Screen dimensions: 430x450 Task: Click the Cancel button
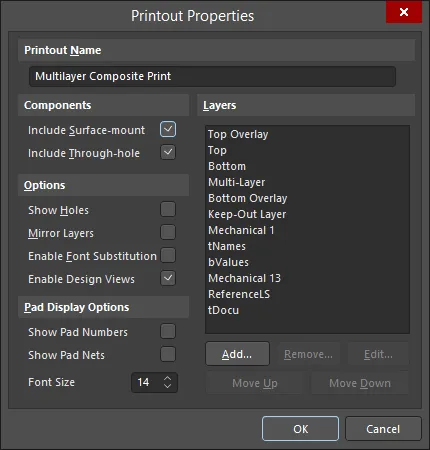pos(383,429)
